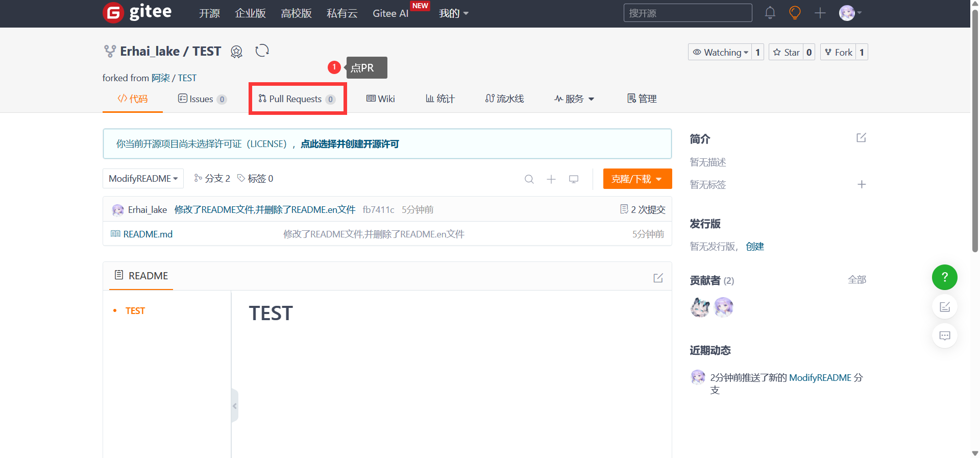Edit the 简介 description icon

pyautogui.click(x=861, y=138)
